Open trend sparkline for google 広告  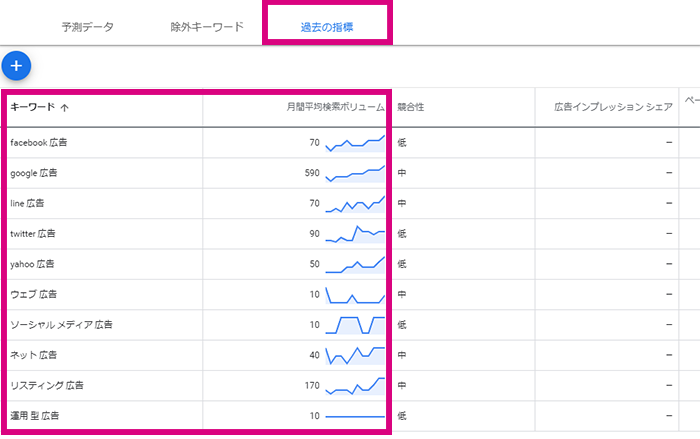355,174
